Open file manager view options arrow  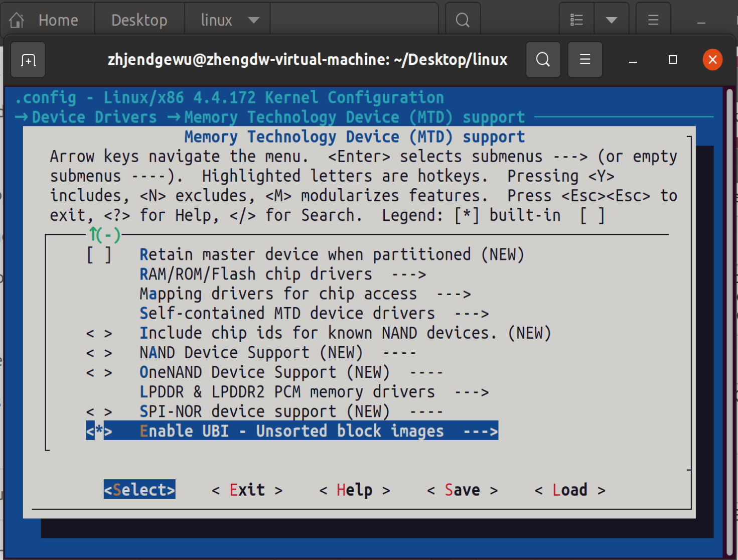611,20
